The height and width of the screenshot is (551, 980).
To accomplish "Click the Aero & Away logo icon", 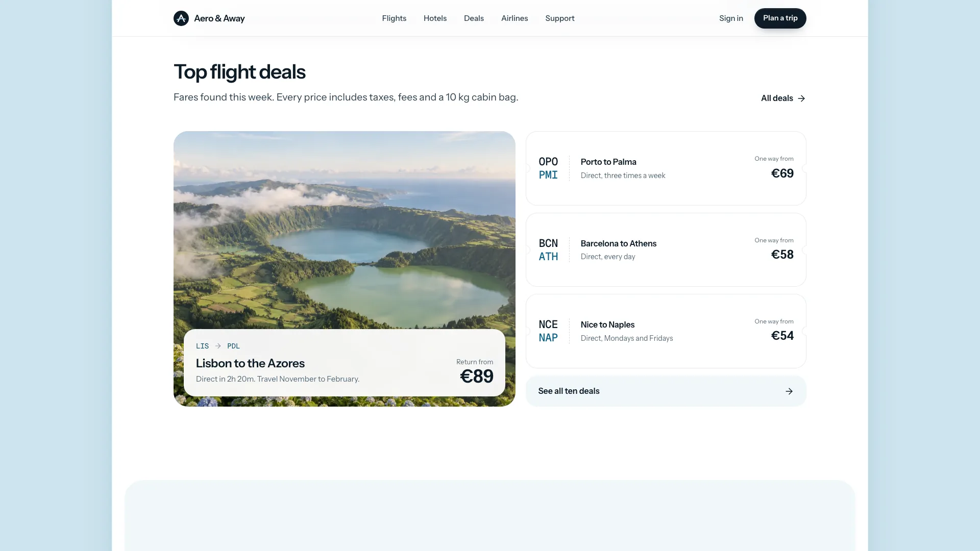I will [181, 18].
